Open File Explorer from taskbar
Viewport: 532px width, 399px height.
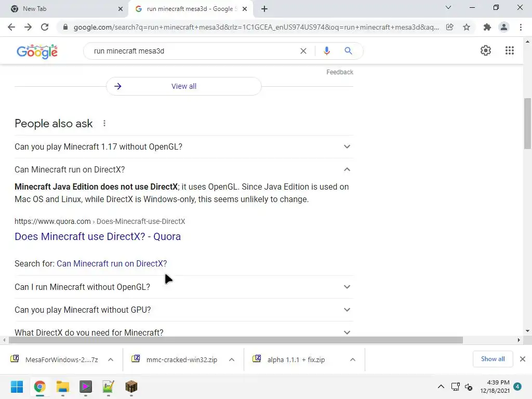[x=62, y=387]
